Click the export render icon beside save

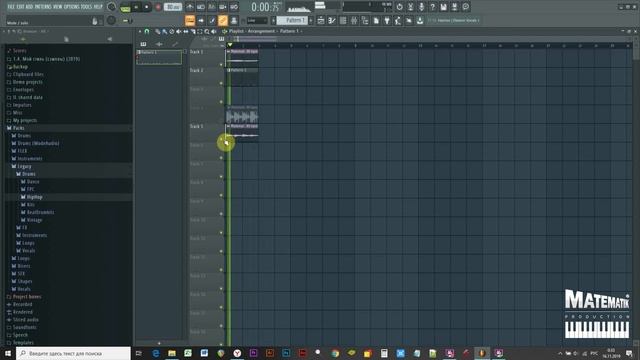coord(454,7)
